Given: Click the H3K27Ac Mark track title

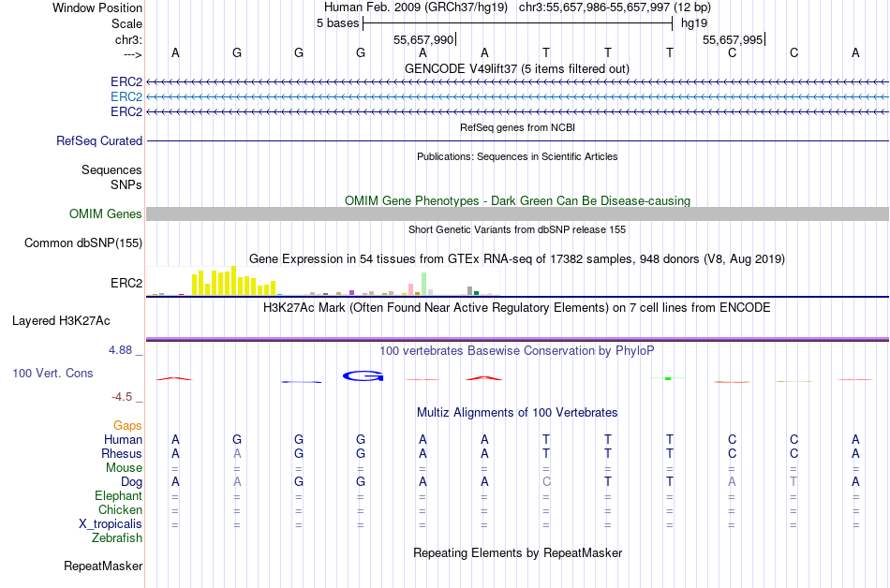Looking at the screenshot, I should point(517,308).
